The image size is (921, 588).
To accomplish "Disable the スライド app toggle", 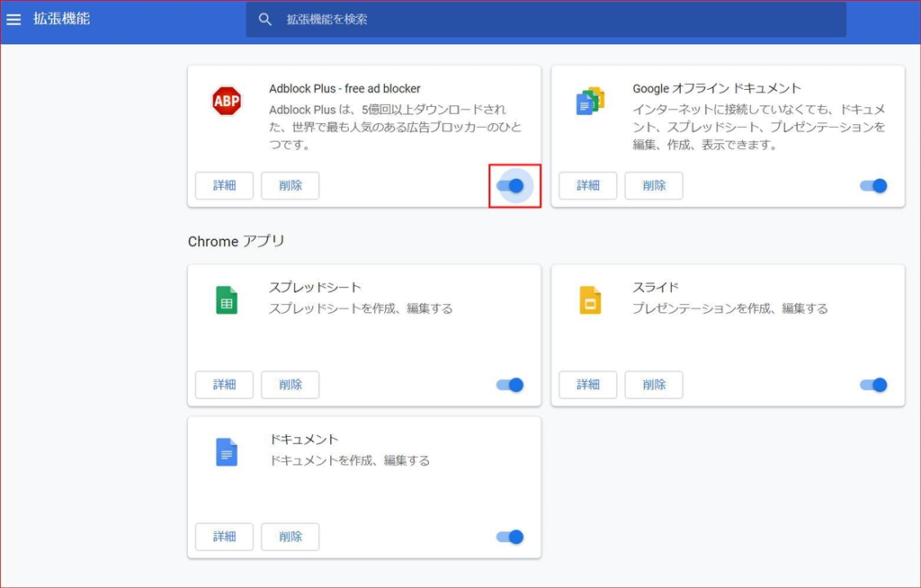I will click(x=873, y=385).
